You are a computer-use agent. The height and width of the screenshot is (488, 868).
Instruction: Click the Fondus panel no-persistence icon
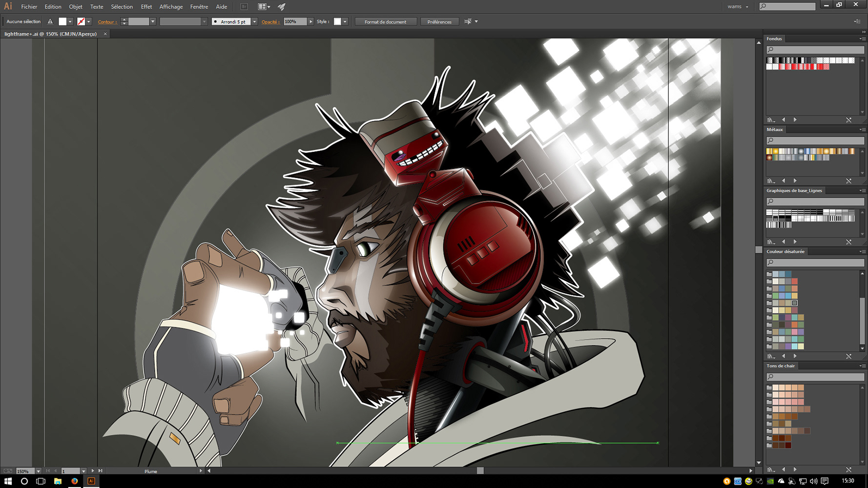[848, 120]
